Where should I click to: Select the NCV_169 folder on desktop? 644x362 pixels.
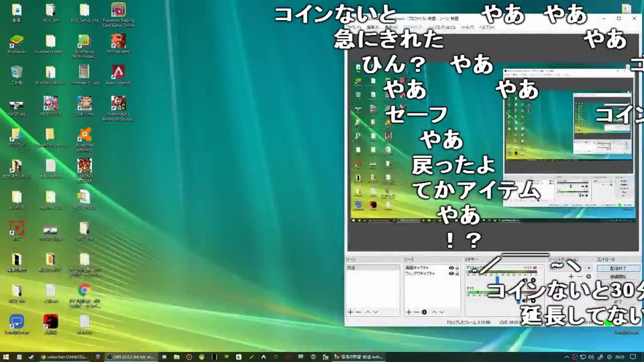[x=50, y=13]
